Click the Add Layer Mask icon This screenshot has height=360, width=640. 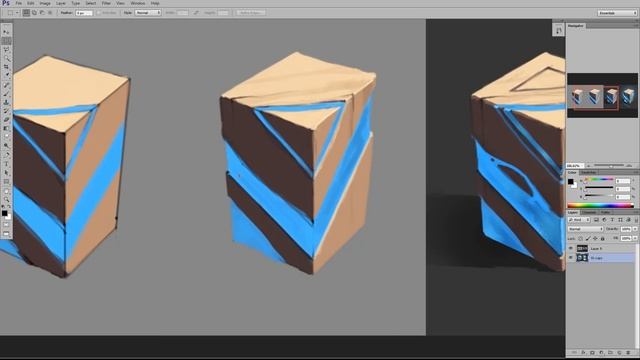pos(592,352)
